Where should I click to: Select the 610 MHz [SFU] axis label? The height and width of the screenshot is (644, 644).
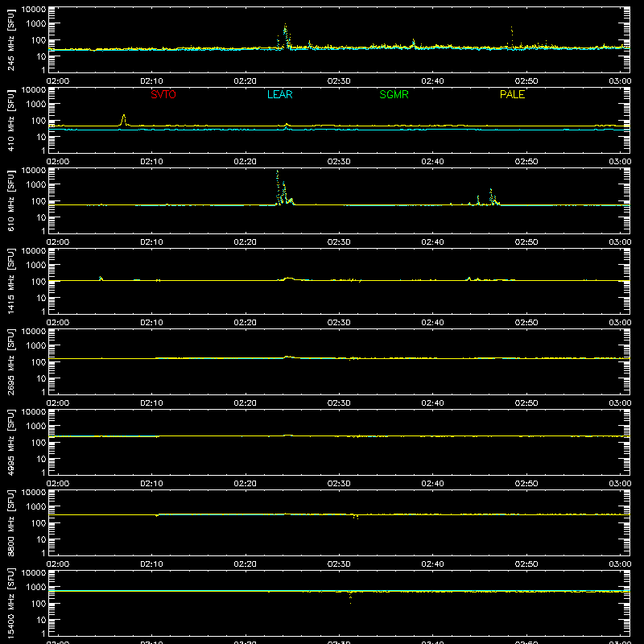(10, 202)
